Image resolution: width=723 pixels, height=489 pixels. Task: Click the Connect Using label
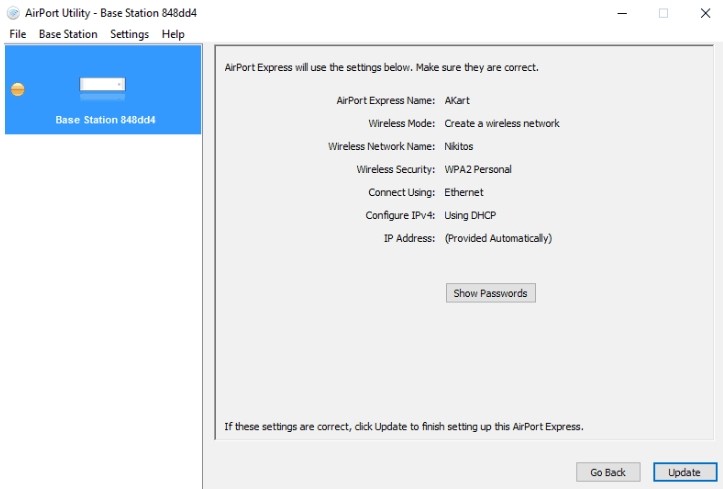(402, 193)
